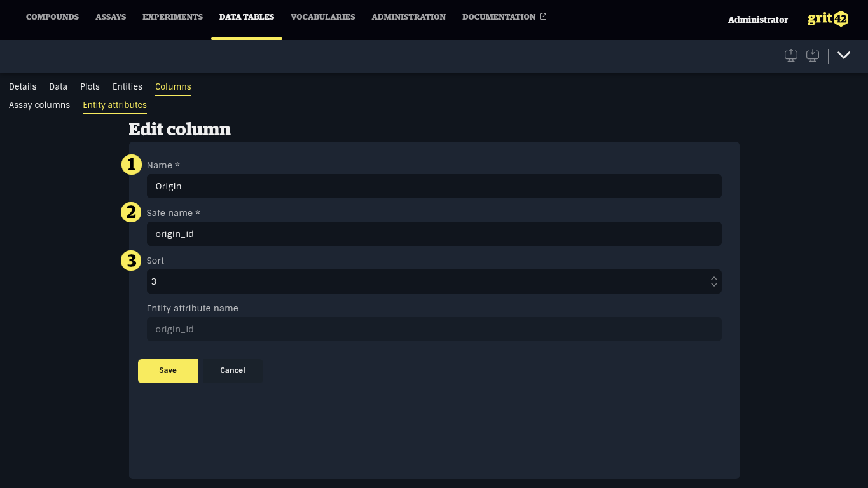Save the column edits
Viewport: 868px width, 488px height.
point(168,370)
